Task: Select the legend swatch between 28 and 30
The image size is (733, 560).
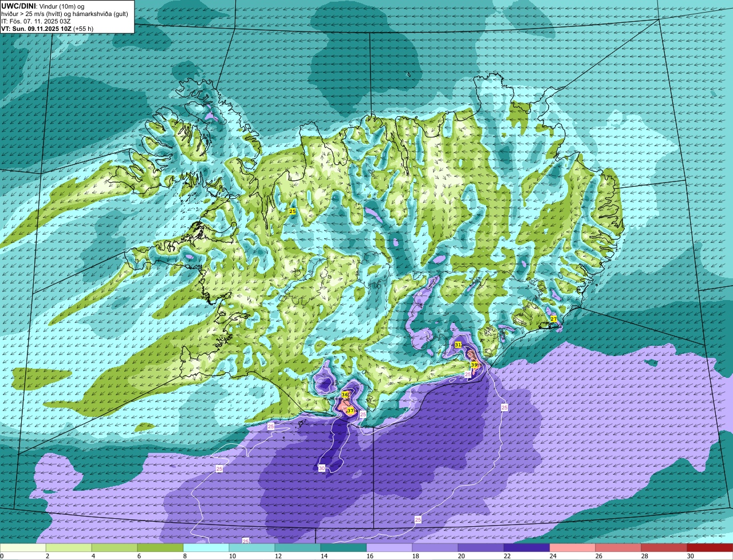Action: (x=664, y=548)
